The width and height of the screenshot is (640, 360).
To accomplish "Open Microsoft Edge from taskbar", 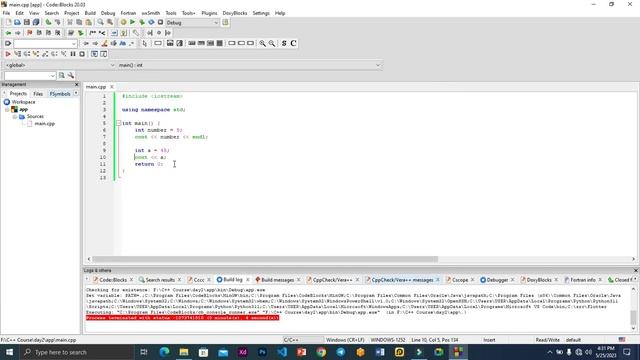I will point(164,352).
